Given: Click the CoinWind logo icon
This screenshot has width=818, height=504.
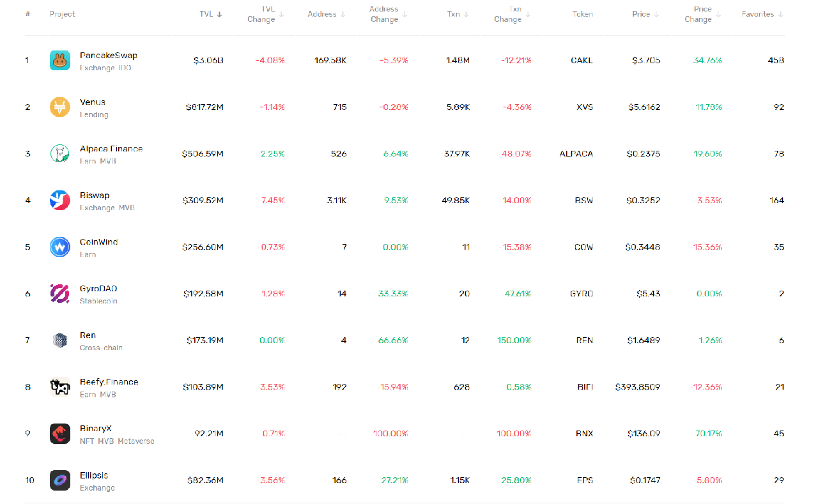Looking at the screenshot, I should (60, 247).
